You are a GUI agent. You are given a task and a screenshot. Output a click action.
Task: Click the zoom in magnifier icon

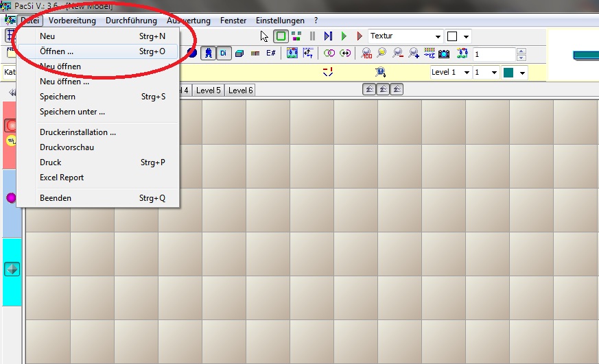point(414,53)
